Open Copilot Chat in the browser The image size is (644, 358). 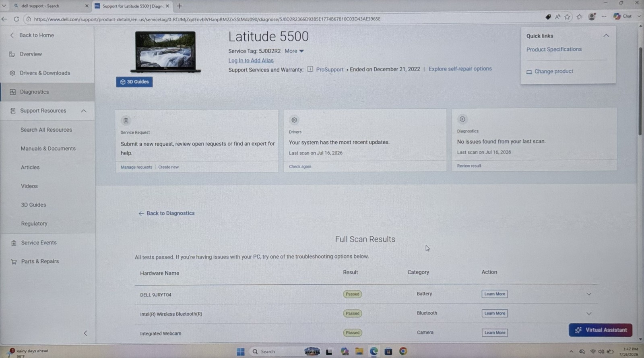(622, 16)
